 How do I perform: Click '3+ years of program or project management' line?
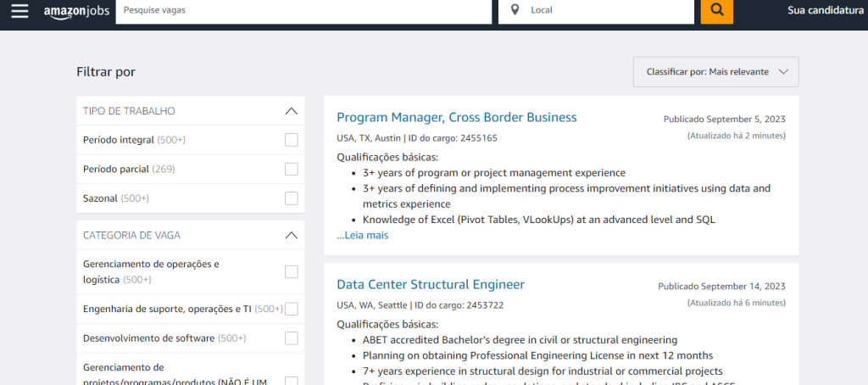[494, 173]
